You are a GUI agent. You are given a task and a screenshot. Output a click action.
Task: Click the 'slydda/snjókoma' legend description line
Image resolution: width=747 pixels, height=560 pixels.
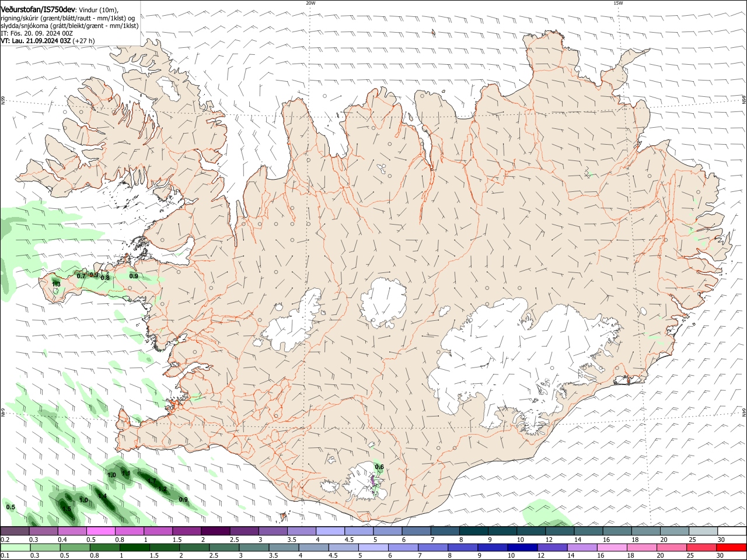(69, 26)
